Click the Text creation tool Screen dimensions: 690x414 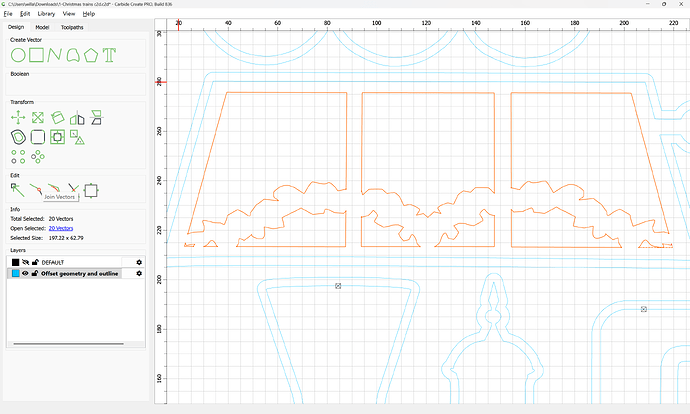[x=108, y=54]
